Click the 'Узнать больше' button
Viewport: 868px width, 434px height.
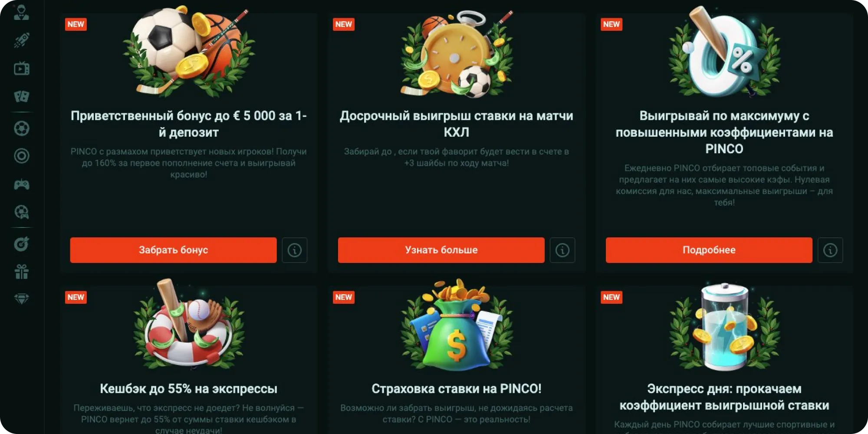(441, 250)
